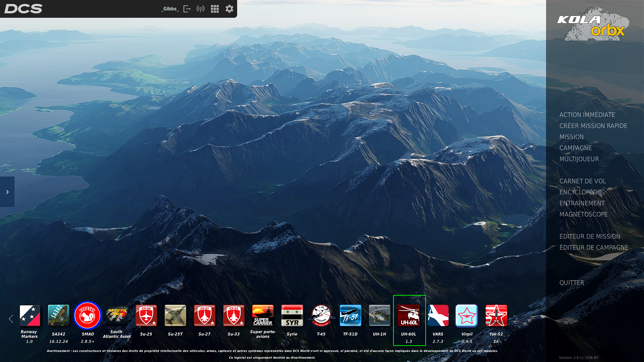This screenshot has width=644, height=362.
Task: Log out using the exit icon
Action: [x=187, y=9]
